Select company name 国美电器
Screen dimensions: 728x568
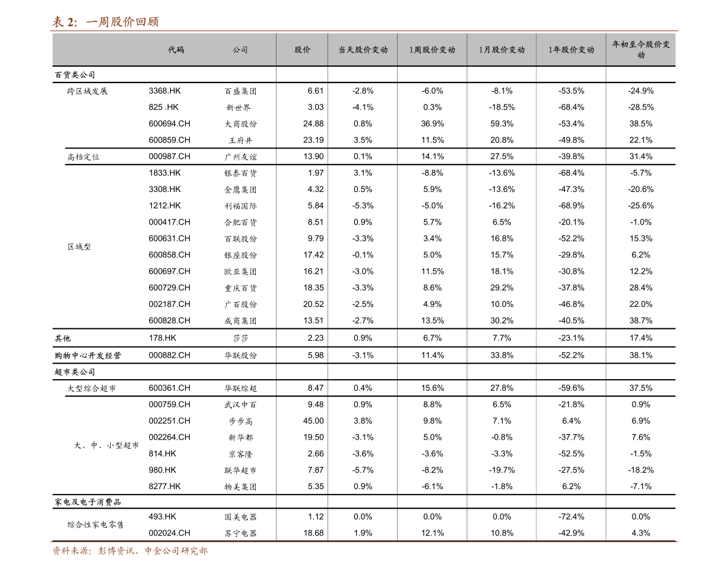pos(240,517)
